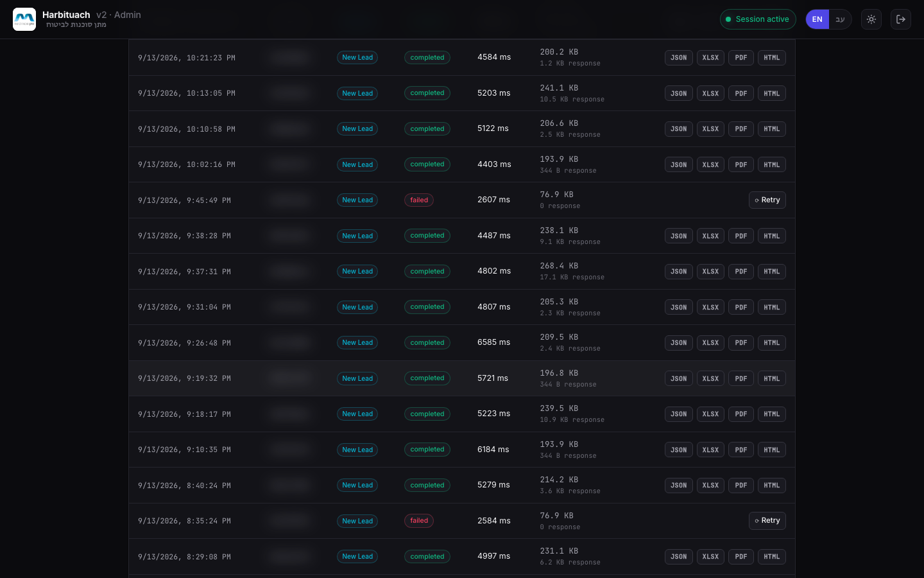Open HTML for the 8:29:08 PM row
The height and width of the screenshot is (578, 924).
tap(772, 557)
